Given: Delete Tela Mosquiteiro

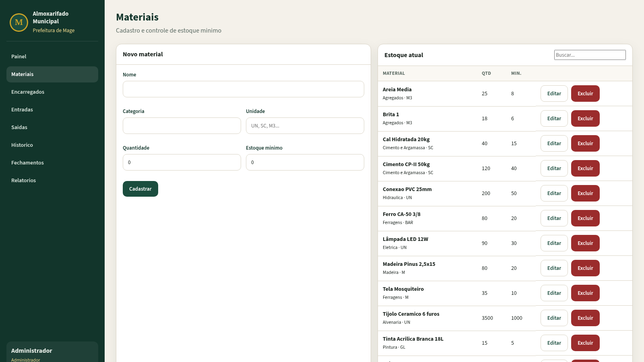Looking at the screenshot, I should 585,293.
